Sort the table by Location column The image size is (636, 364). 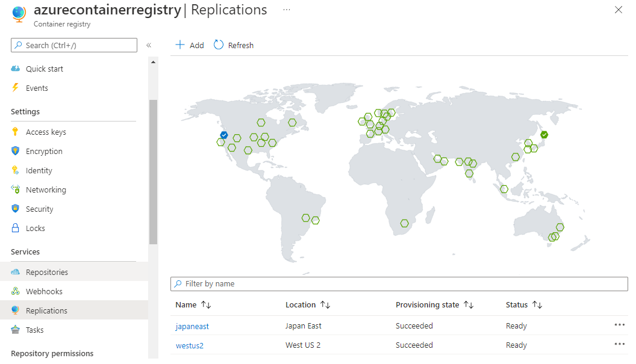(308, 305)
